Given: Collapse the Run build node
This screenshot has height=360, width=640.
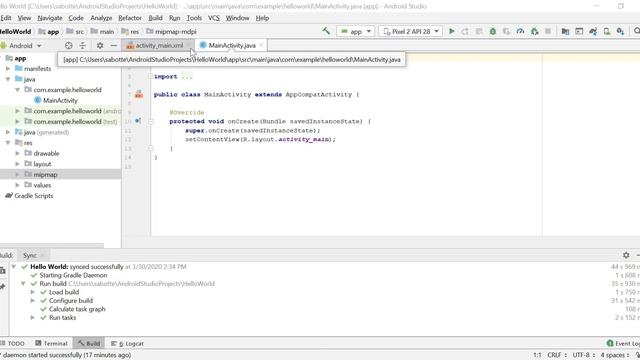Looking at the screenshot, I should pos(23,284).
